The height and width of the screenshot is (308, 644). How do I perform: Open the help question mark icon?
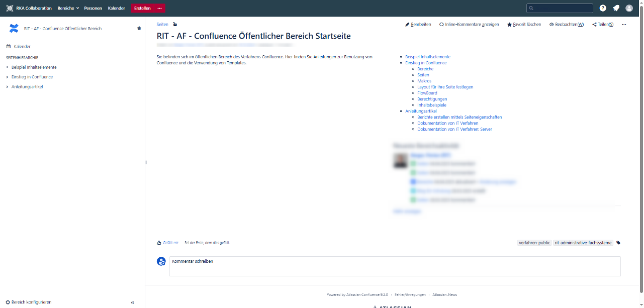(603, 8)
